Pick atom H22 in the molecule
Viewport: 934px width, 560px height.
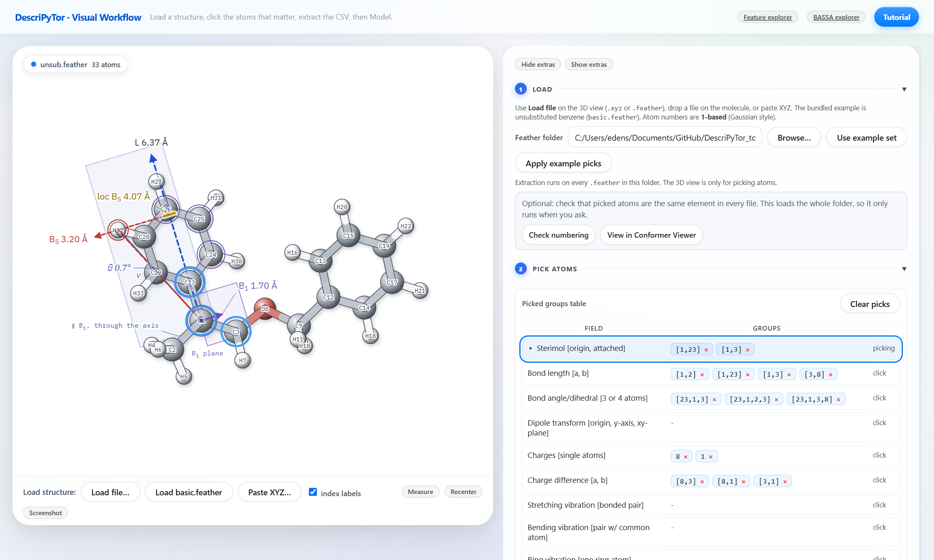406,226
